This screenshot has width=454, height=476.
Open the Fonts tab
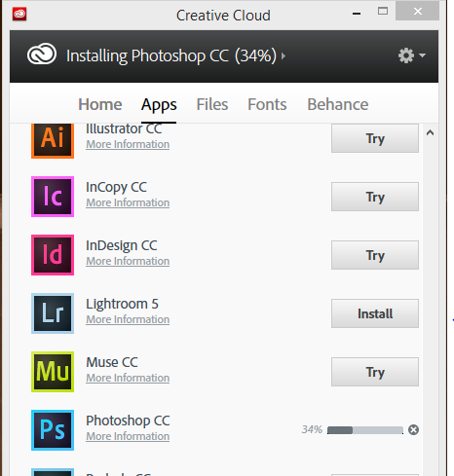coord(267,104)
